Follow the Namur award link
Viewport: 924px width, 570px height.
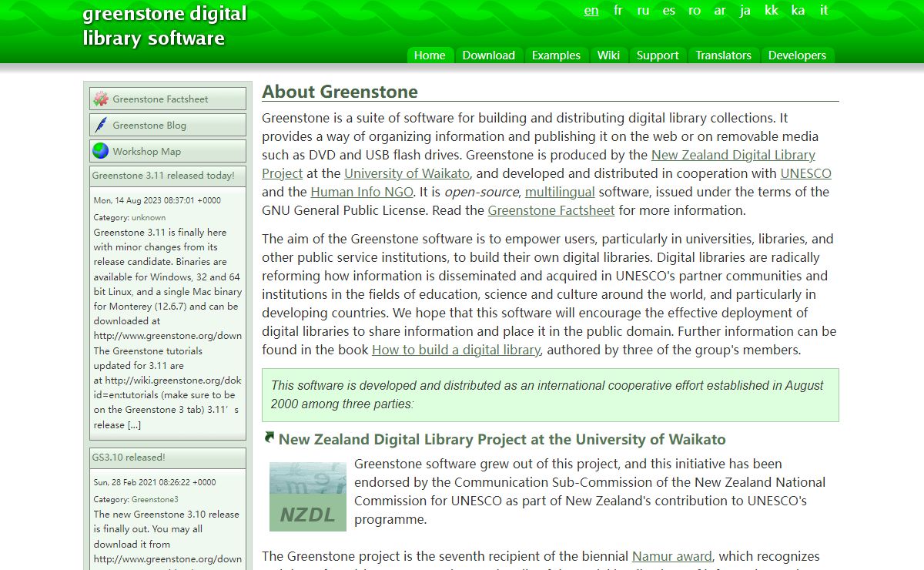pyautogui.click(x=672, y=556)
